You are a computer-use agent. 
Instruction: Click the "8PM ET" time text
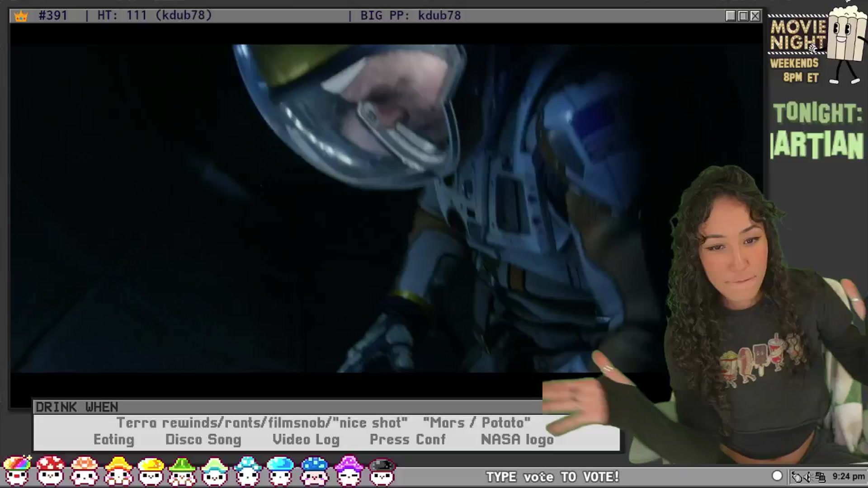801,78
